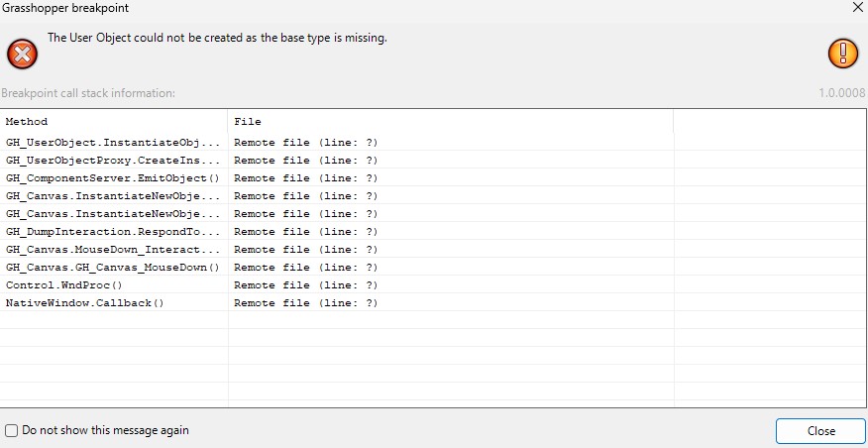Click the Method column header
Image resolution: width=868 pixels, height=448 pixels.
pos(27,122)
